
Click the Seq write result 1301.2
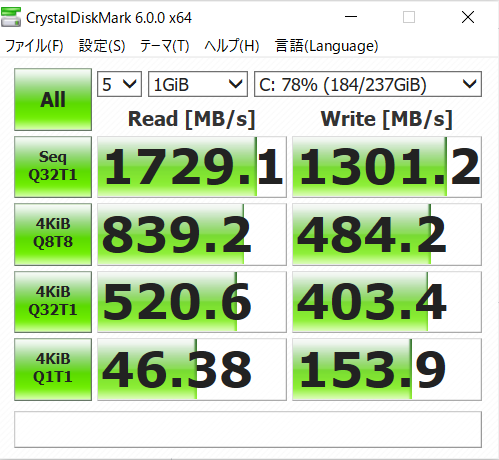387,167
